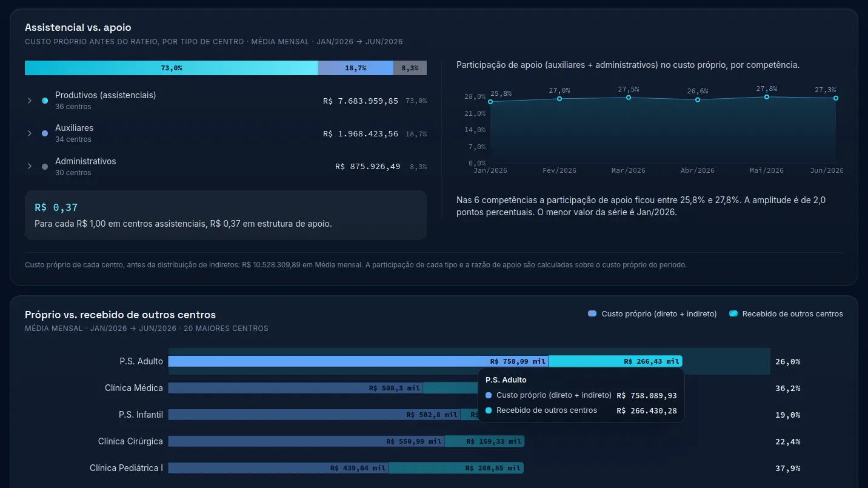Select the 18,7% segment of the stacked bar
Image resolution: width=868 pixels, height=488 pixels.
tap(356, 68)
